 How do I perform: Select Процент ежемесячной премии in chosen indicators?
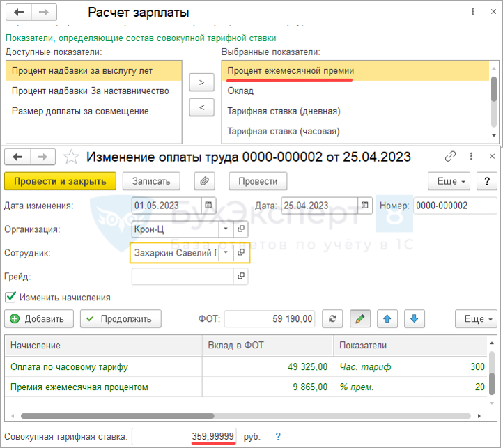click(x=355, y=71)
